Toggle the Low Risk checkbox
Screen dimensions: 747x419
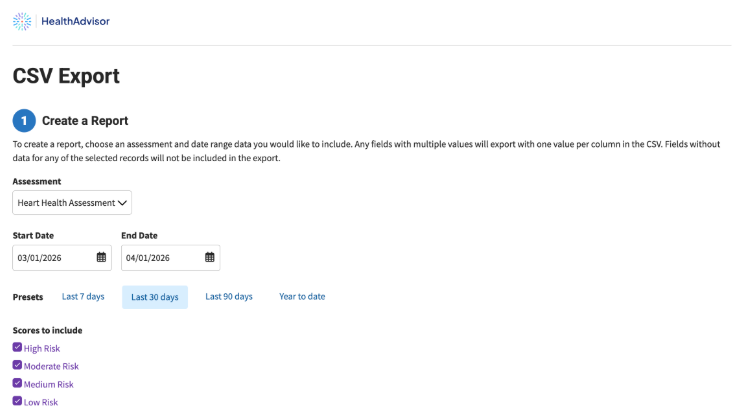point(17,401)
